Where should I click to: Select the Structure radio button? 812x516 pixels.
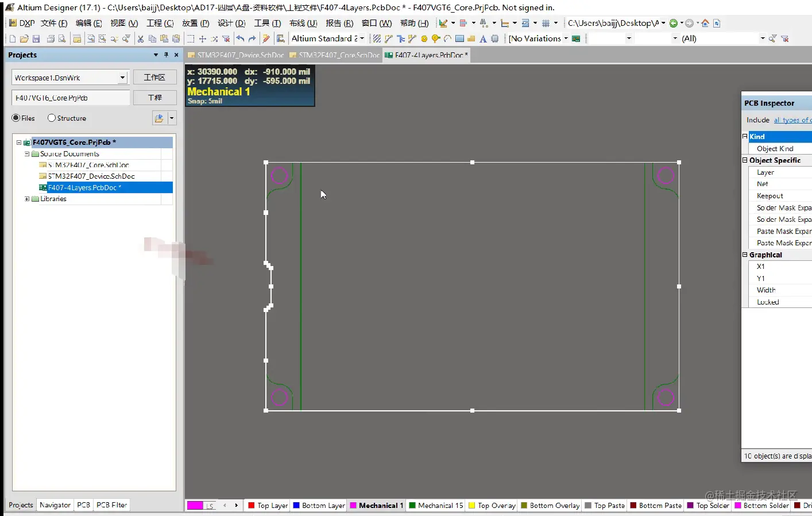click(x=52, y=118)
